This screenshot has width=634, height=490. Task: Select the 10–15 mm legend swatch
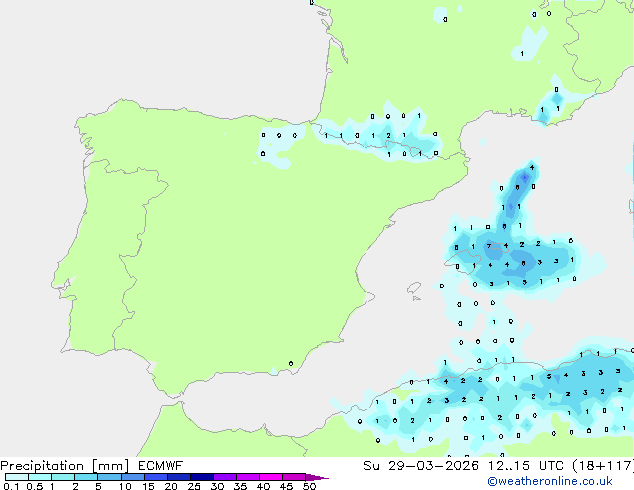coord(132,477)
